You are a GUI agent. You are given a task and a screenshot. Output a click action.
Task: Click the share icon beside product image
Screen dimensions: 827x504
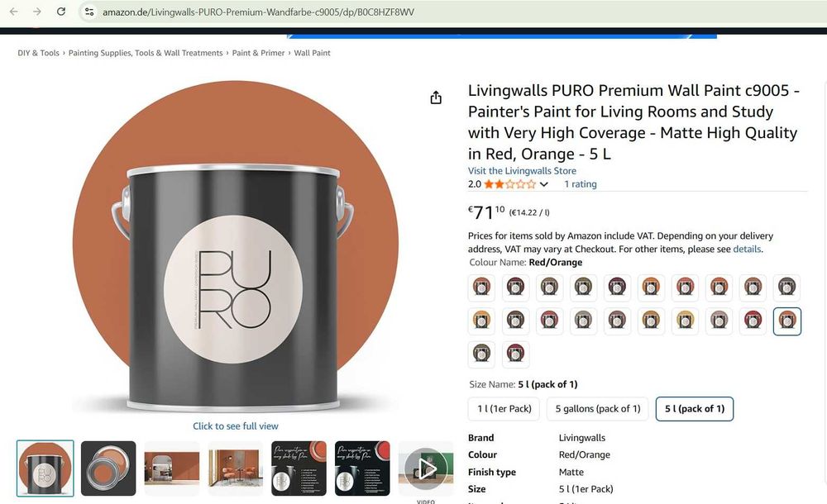[x=436, y=97]
